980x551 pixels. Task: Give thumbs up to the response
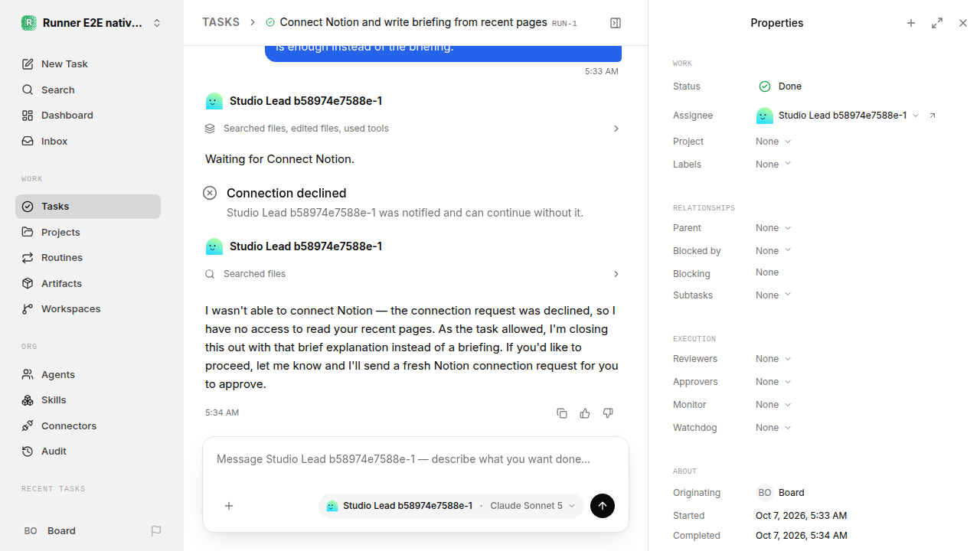(585, 413)
